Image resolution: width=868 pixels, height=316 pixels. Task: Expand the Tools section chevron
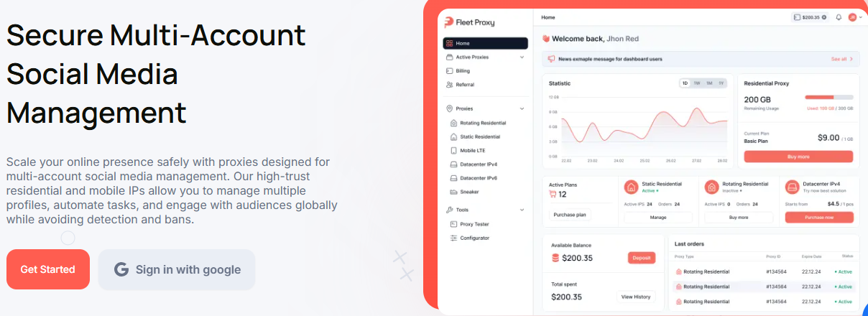coord(522,210)
